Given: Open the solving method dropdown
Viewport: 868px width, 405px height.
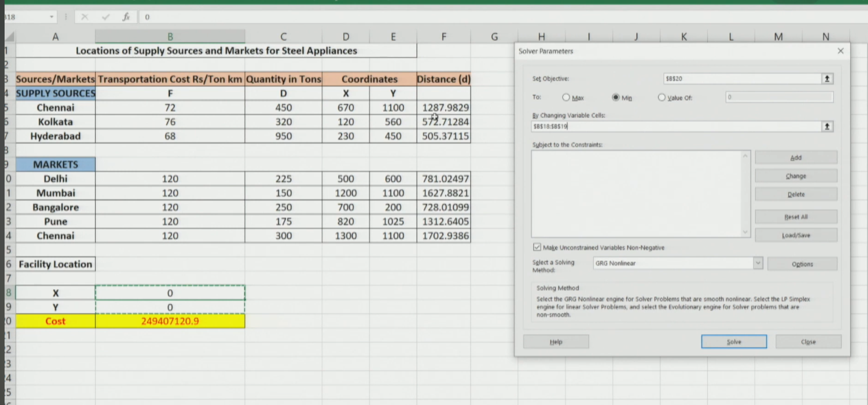Looking at the screenshot, I should click(x=758, y=263).
